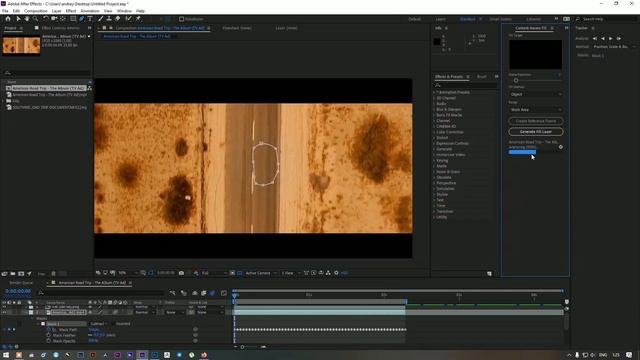Switch to the Render Queue tab
640x360 pixels.
(x=21, y=283)
